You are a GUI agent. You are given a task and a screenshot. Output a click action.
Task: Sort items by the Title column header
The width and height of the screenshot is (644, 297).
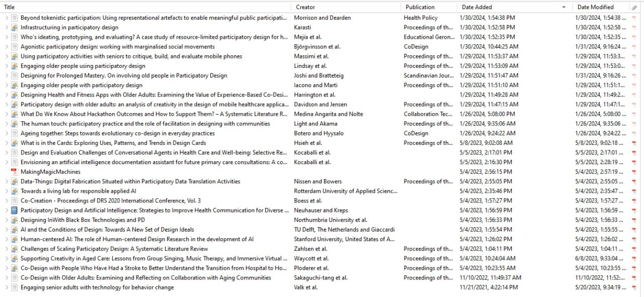(9, 7)
